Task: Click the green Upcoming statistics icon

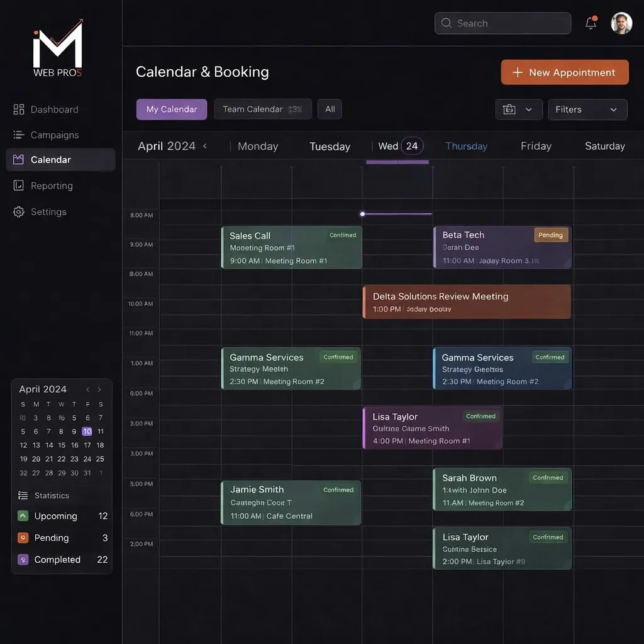Action: click(x=22, y=516)
